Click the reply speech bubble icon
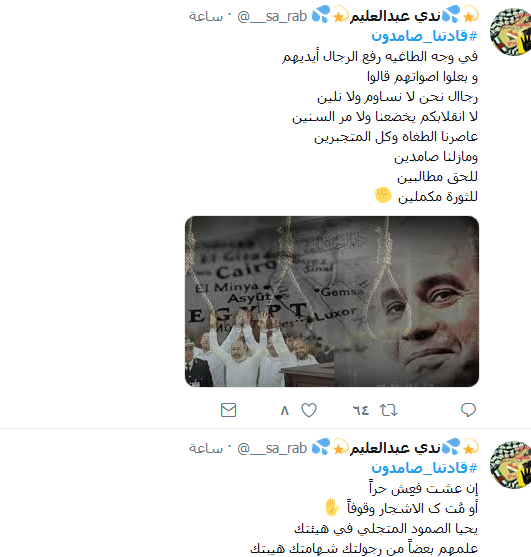The height and width of the screenshot is (557, 531). [468, 410]
